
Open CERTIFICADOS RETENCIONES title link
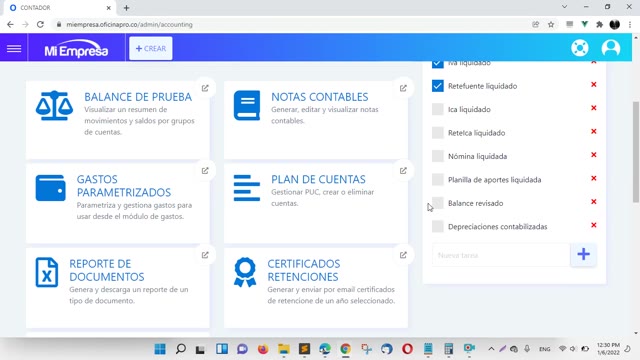pyautogui.click(x=304, y=270)
